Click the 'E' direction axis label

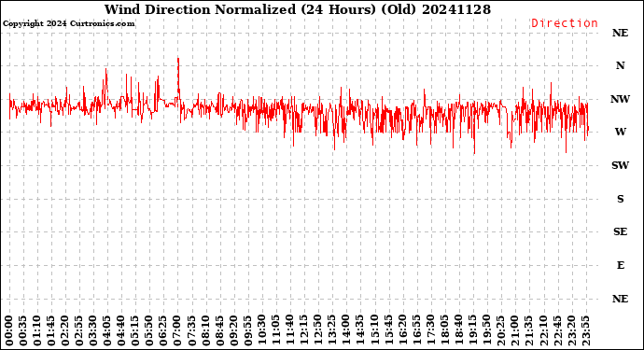[x=620, y=265]
